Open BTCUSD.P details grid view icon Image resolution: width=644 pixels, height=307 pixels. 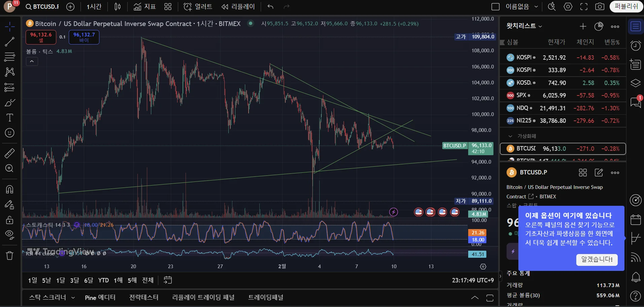(x=583, y=173)
